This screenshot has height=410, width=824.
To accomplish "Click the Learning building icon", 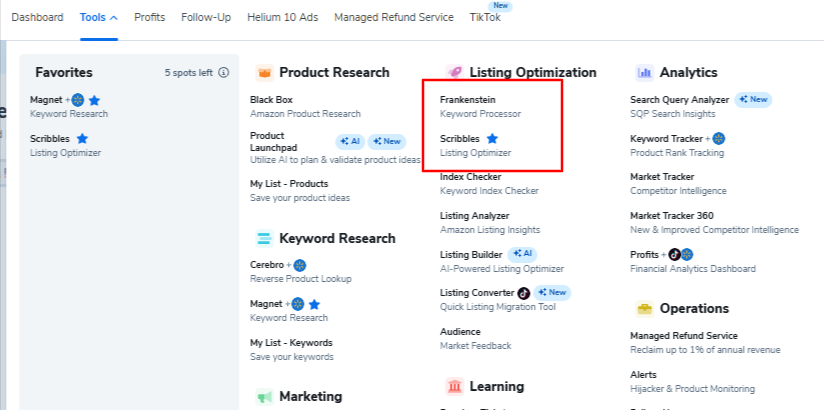I will coord(455,386).
